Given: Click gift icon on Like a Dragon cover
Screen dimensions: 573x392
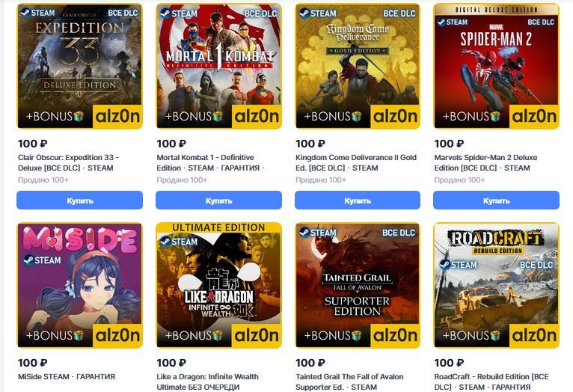Looking at the screenshot, I should click(x=218, y=335).
